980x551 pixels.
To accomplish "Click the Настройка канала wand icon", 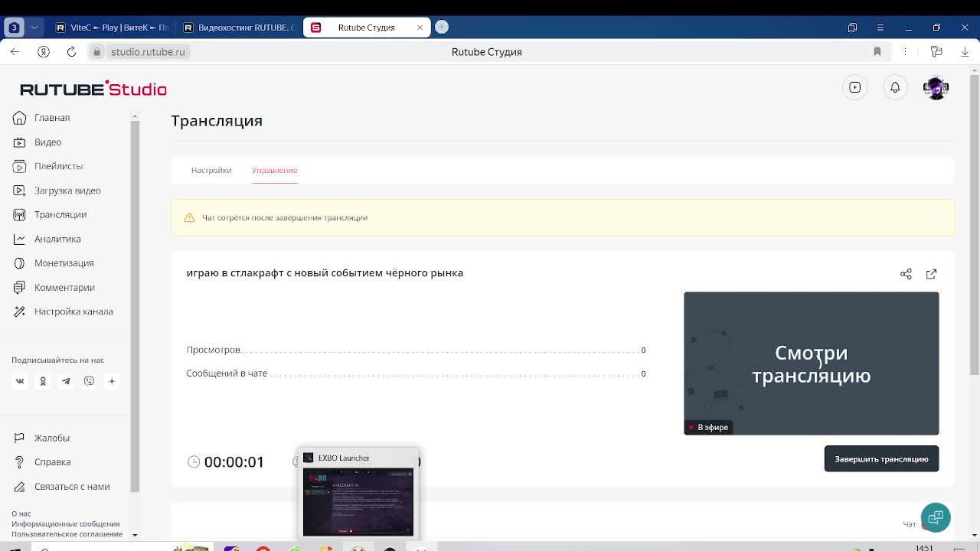I will pyautogui.click(x=19, y=311).
